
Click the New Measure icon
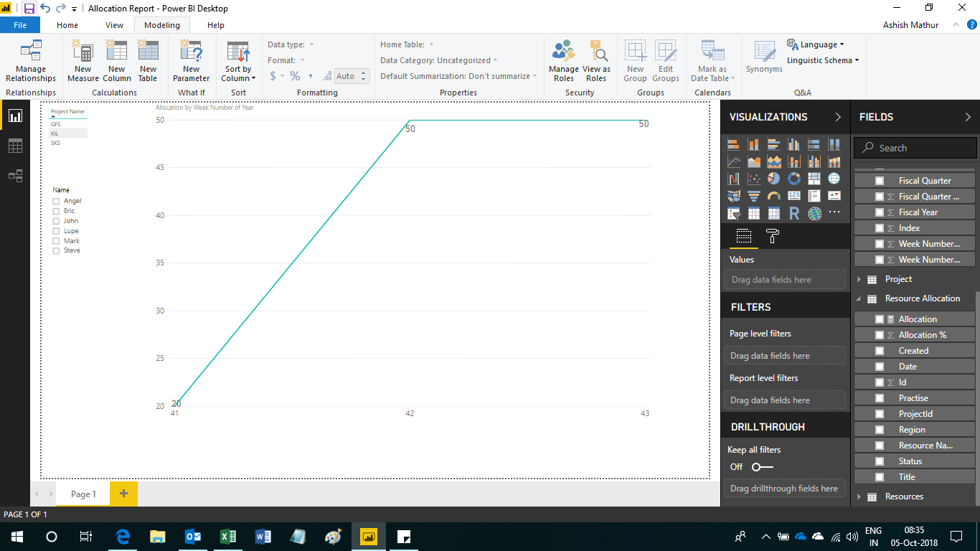click(83, 62)
